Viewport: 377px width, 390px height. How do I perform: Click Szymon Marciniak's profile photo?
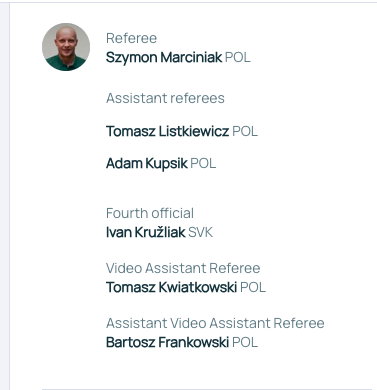click(66, 47)
